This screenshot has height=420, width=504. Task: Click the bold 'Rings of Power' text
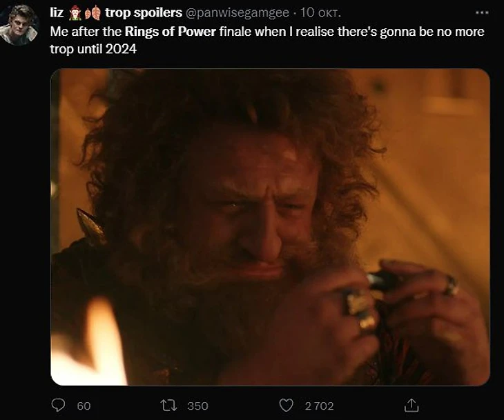[170, 32]
